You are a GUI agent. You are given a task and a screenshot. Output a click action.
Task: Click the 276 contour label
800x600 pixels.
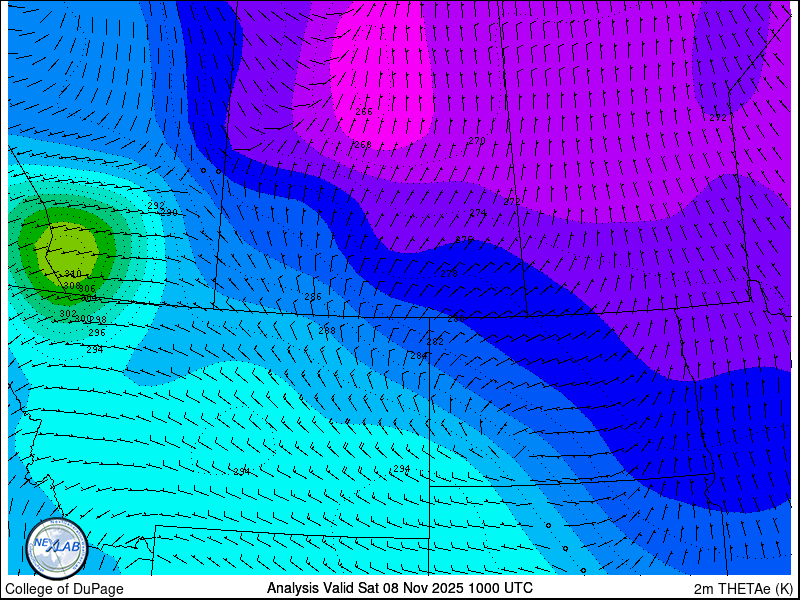(464, 239)
